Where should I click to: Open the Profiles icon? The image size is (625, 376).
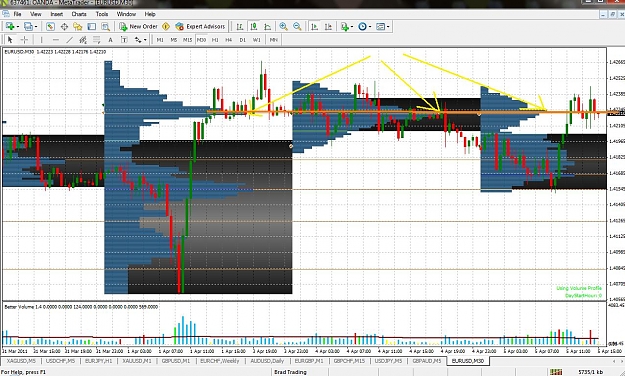pos(28,26)
